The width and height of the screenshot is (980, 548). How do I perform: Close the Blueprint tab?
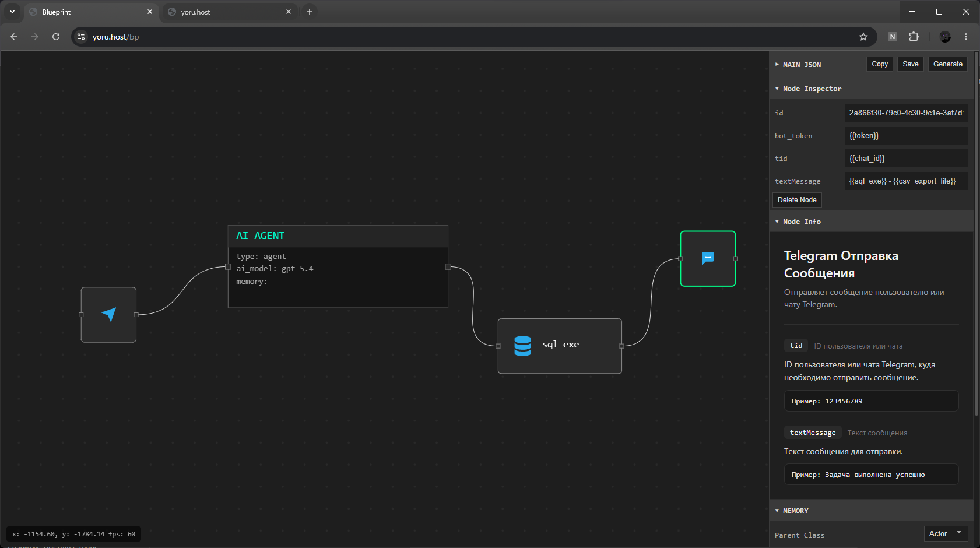click(149, 12)
